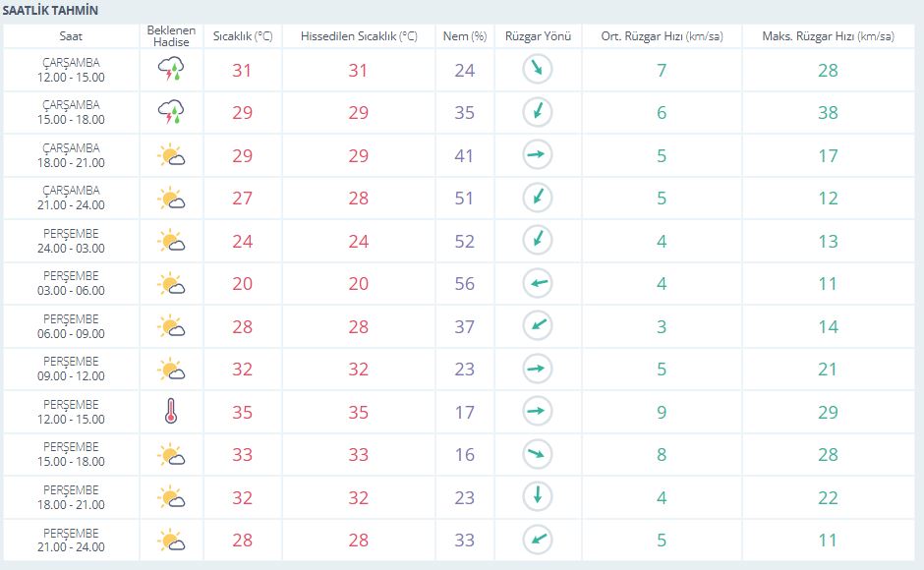Click the SAATLİK TAHMİN heading

50,10
